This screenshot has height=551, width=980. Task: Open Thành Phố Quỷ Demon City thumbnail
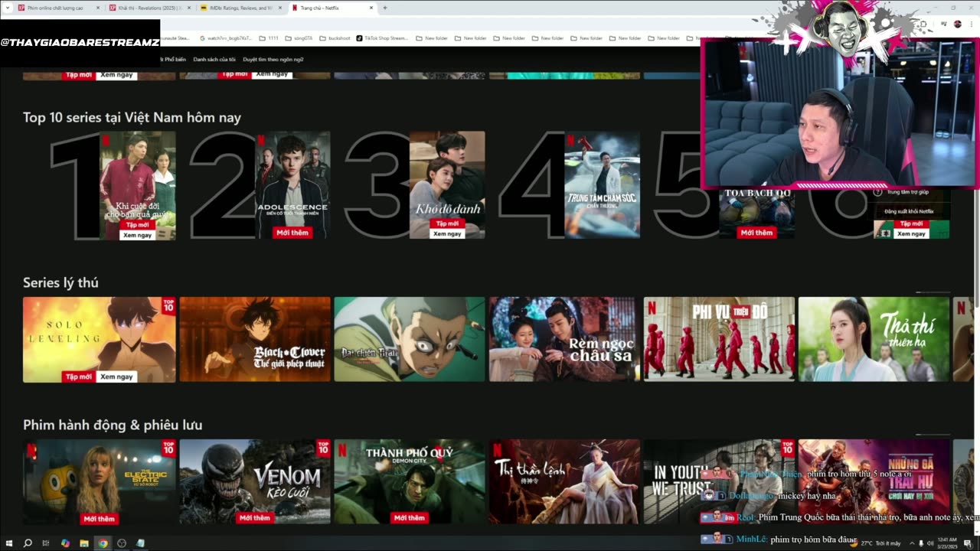[x=410, y=481]
